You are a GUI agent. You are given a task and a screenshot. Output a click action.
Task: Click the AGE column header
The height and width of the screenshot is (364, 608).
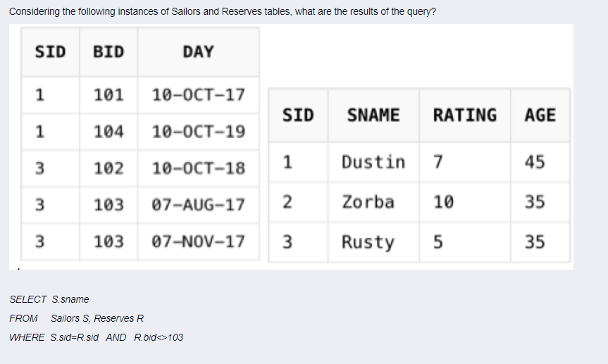tap(540, 115)
